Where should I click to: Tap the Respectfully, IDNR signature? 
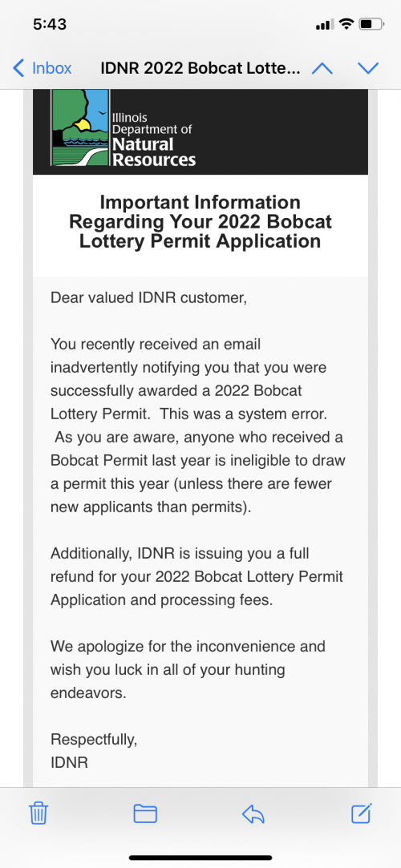[x=94, y=751]
